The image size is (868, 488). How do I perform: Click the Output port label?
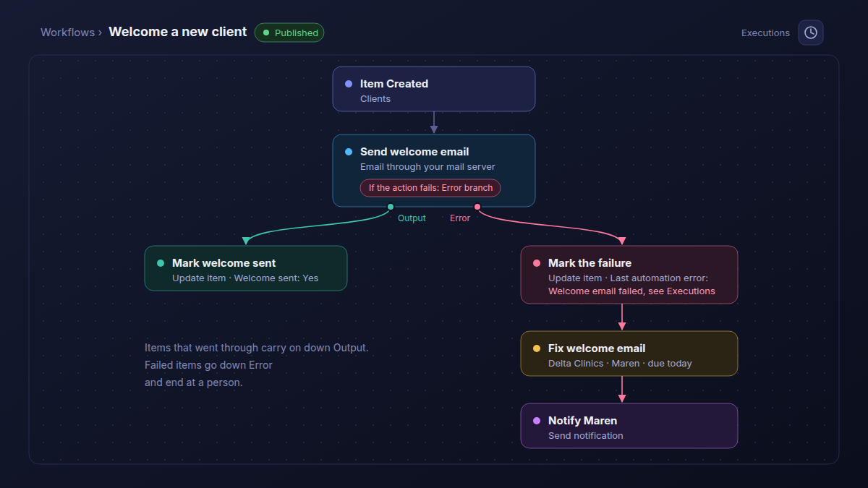412,218
